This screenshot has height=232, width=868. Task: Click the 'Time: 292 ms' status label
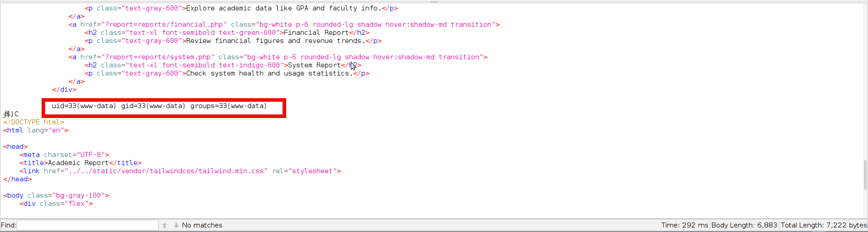pos(684,225)
